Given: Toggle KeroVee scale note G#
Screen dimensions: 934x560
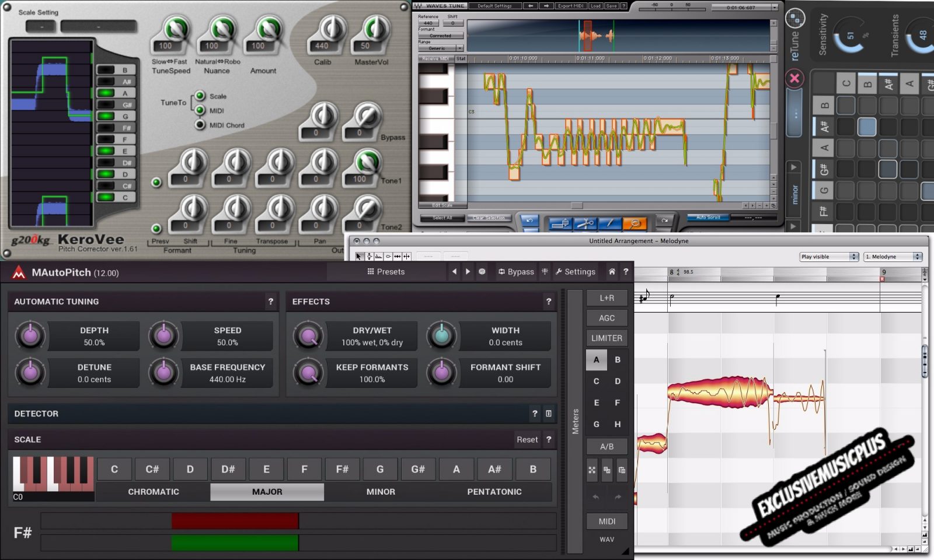Looking at the screenshot, I should coord(116,104).
